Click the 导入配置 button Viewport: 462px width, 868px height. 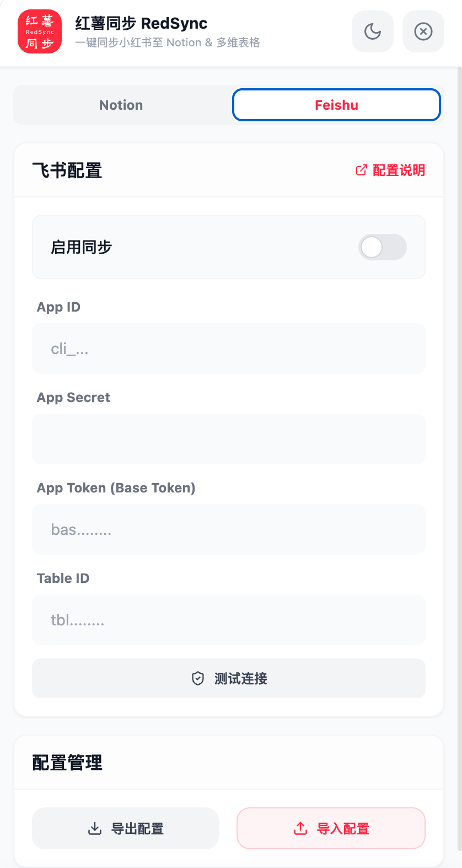pyautogui.click(x=331, y=828)
